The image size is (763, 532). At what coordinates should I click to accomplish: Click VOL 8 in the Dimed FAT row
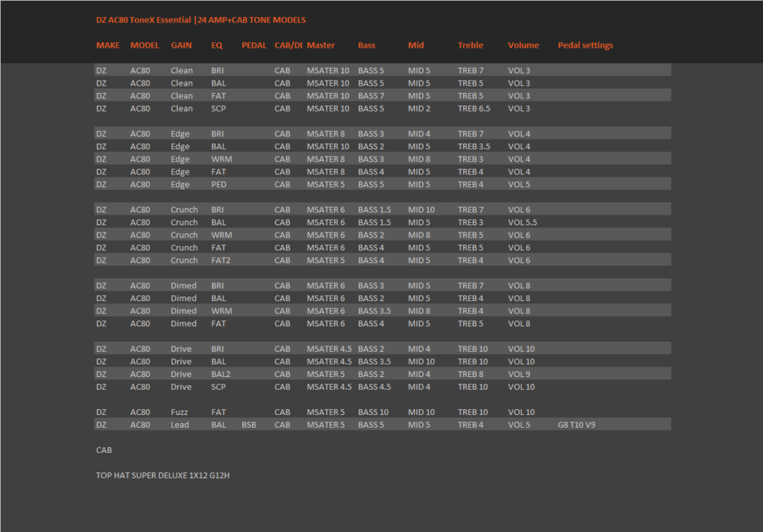(x=519, y=323)
